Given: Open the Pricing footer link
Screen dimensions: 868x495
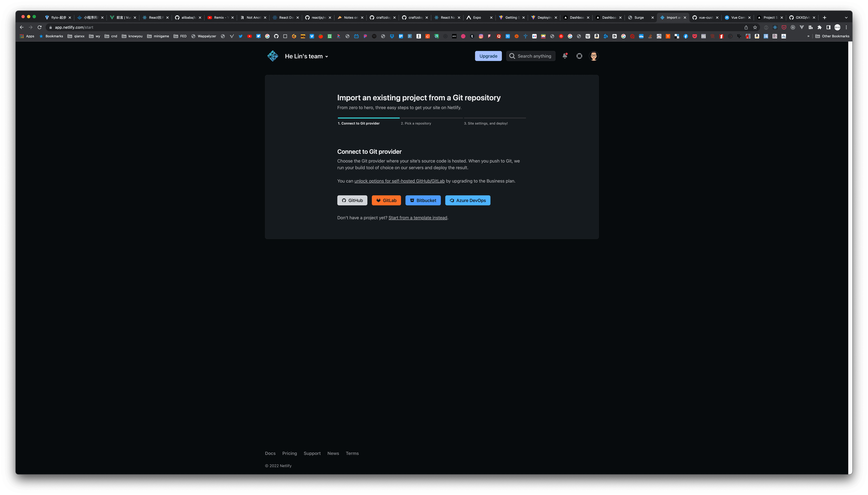Looking at the screenshot, I should (x=289, y=453).
